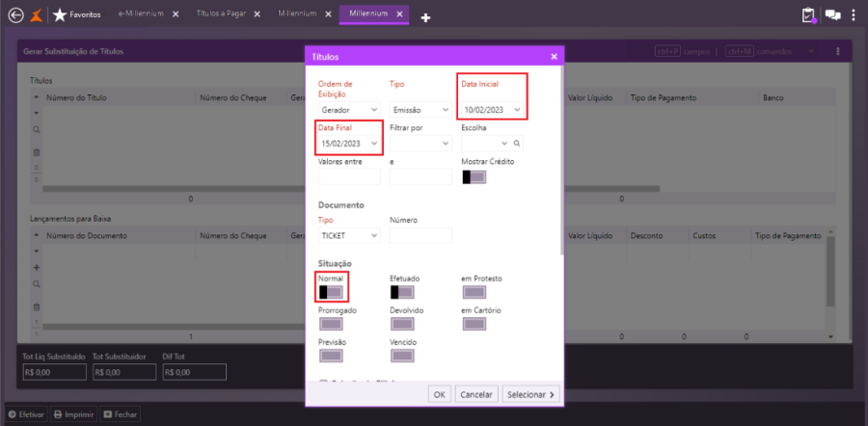Viewport: 868px width, 426px height.
Task: Click the search icon beside Escolha
Action: click(x=517, y=144)
